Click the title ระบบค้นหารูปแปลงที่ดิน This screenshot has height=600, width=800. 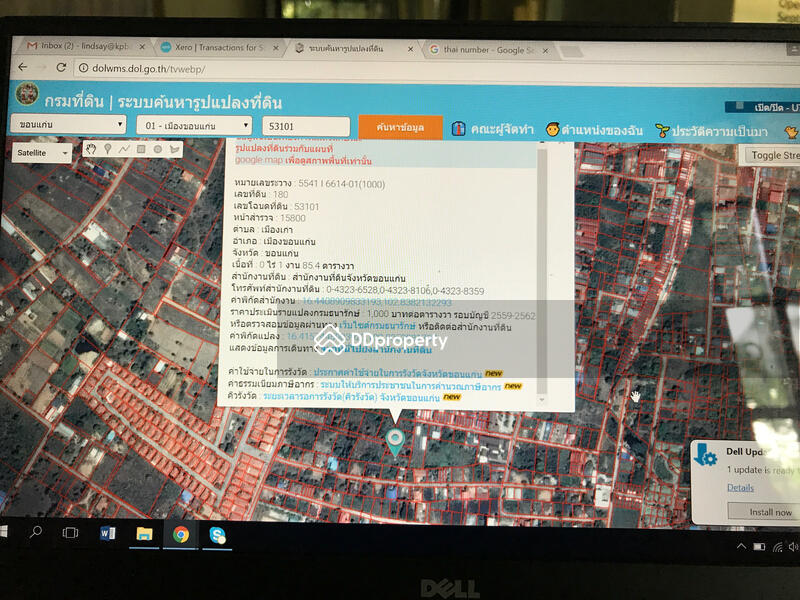[x=199, y=102]
